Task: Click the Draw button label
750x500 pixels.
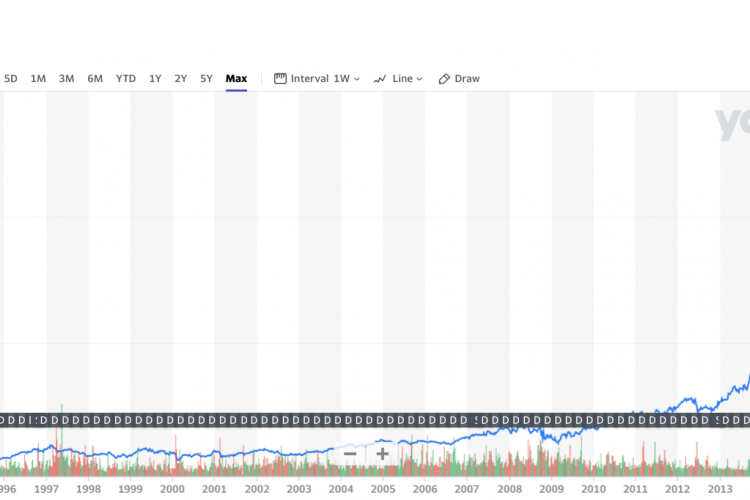Action: click(467, 79)
